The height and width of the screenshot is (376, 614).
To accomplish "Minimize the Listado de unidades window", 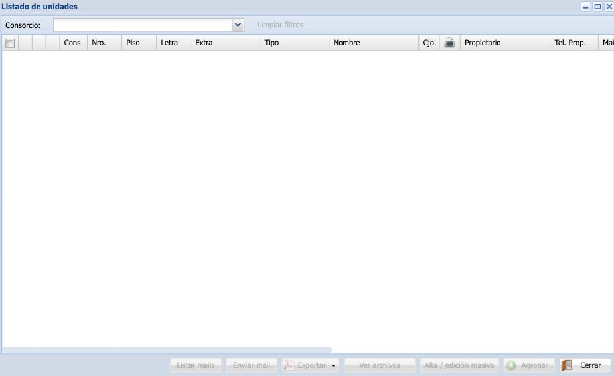I will pos(586,6).
